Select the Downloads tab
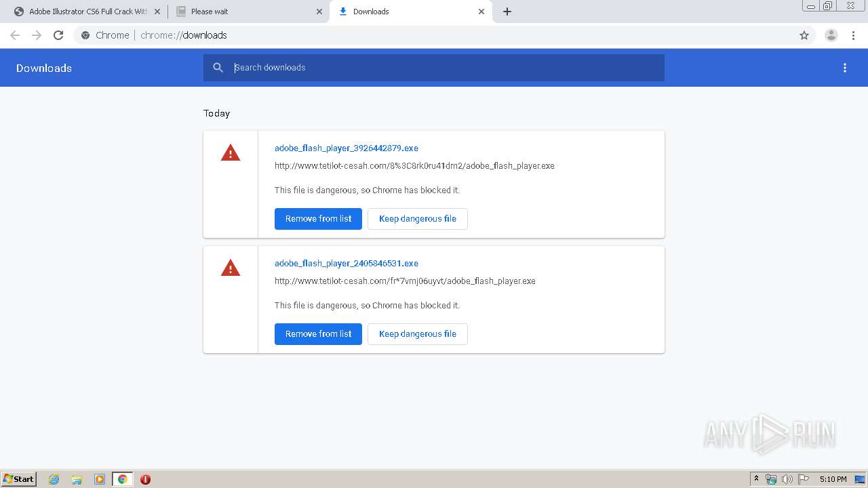The height and width of the screenshot is (488, 868). point(411,12)
